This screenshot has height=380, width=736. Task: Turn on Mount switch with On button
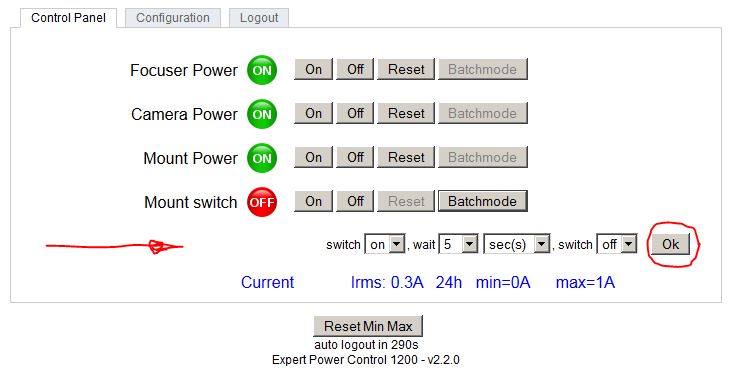(314, 201)
